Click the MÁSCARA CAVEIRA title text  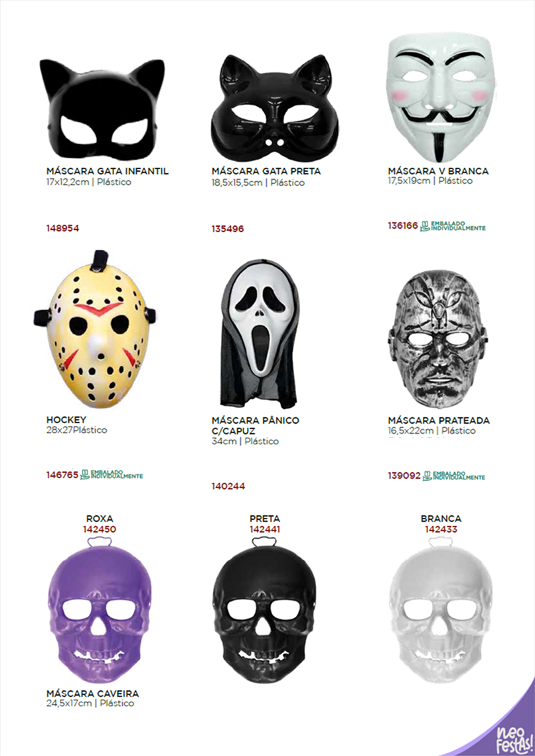pyautogui.click(x=93, y=694)
